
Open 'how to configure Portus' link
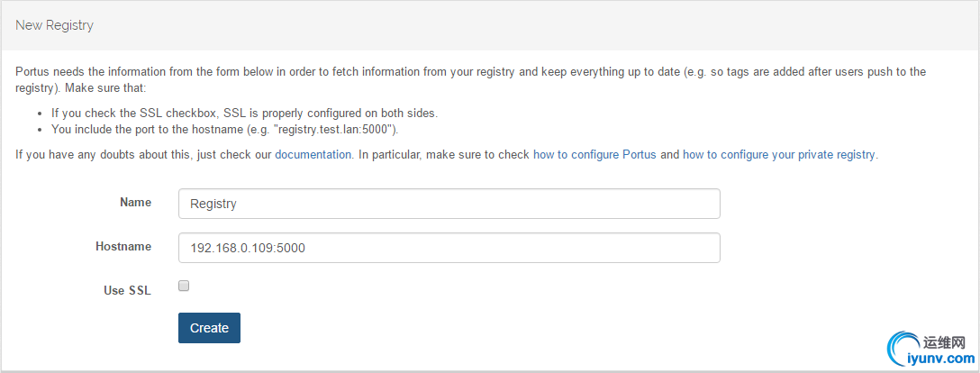(x=594, y=154)
